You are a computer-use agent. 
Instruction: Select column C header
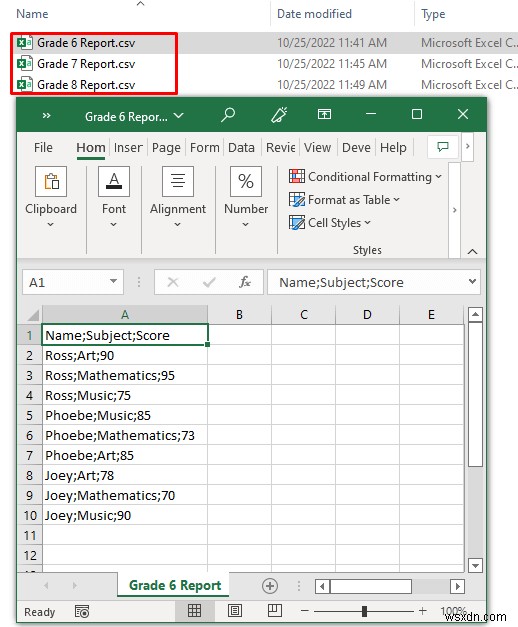click(x=304, y=315)
